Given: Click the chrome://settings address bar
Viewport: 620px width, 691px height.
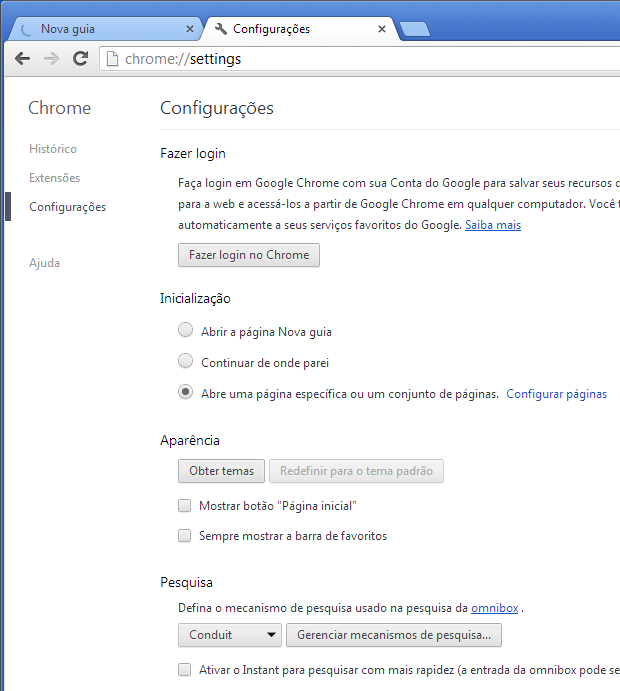Looking at the screenshot, I should pos(359,59).
